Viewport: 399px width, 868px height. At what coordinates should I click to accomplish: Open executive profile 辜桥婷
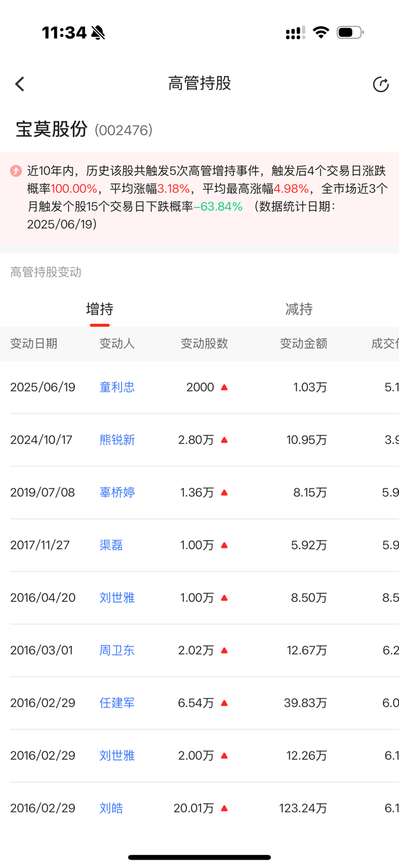pos(117,492)
